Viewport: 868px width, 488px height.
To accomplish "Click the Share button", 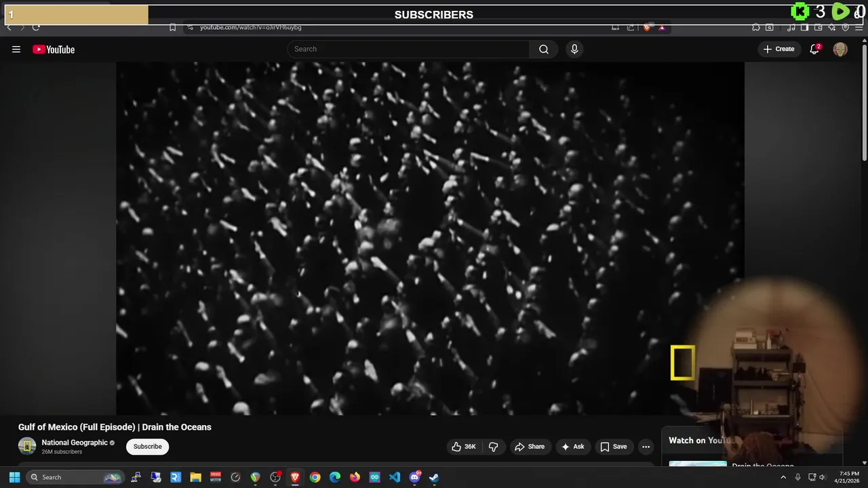I will point(530,447).
